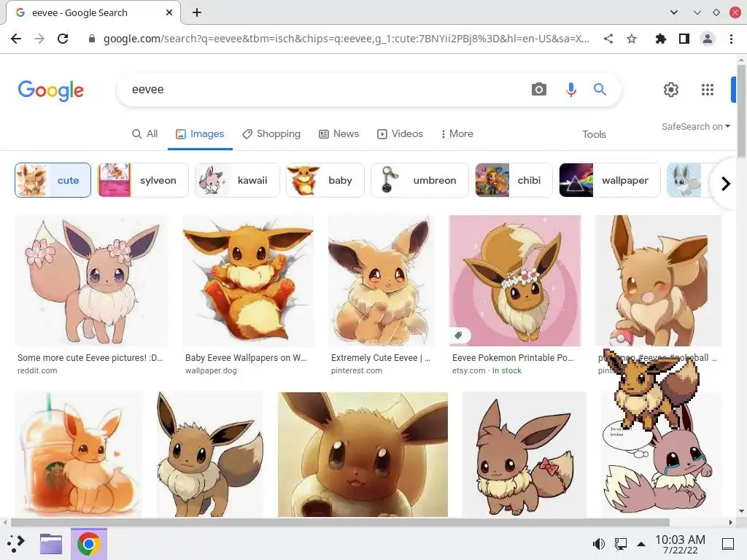Open Google apps grid
Screen dimensions: 747x560
[x=708, y=90]
